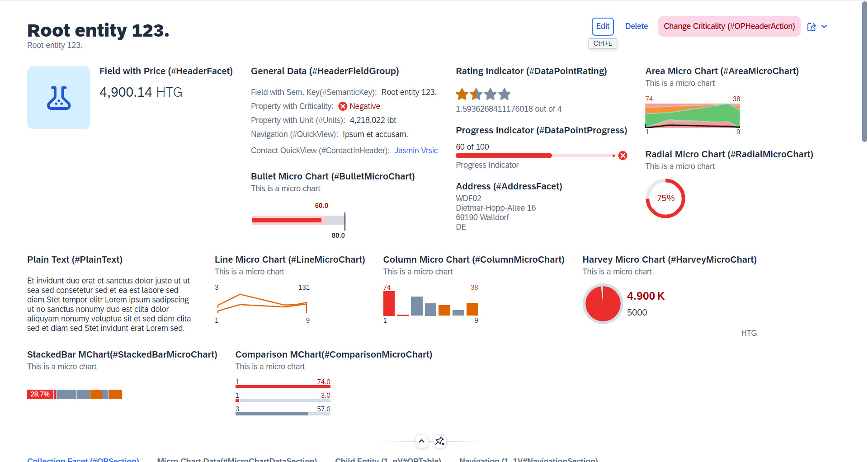868x462 pixels.
Task: Click the 28.7% stacked bar segment
Action: coord(40,394)
